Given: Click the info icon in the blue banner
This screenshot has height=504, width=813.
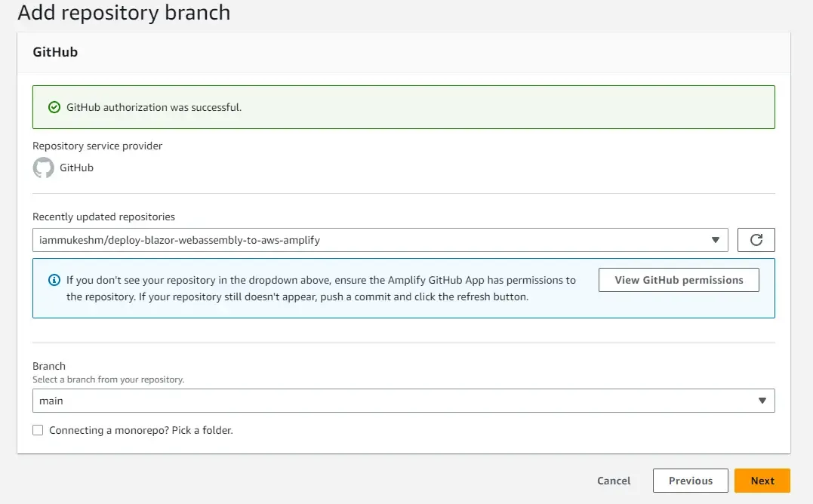Looking at the screenshot, I should 54,279.
